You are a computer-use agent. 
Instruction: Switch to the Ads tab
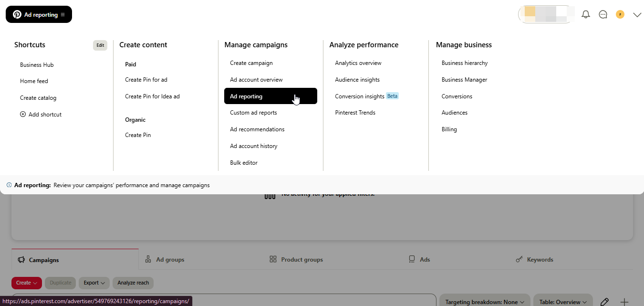pyautogui.click(x=419, y=259)
